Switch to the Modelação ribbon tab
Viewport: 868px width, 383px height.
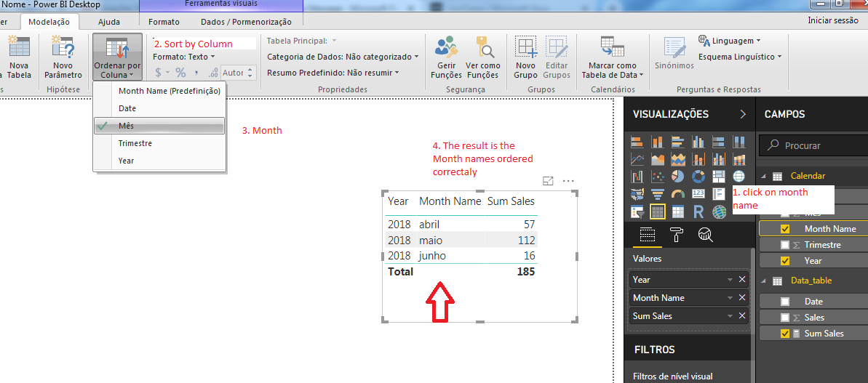[49, 22]
